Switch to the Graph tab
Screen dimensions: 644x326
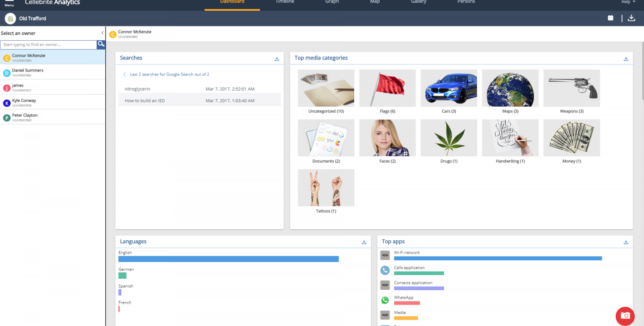[x=332, y=2]
